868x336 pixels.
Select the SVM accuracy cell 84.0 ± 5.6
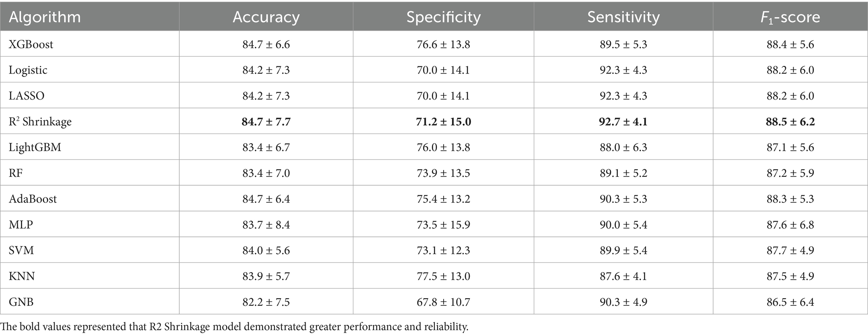(266, 250)
